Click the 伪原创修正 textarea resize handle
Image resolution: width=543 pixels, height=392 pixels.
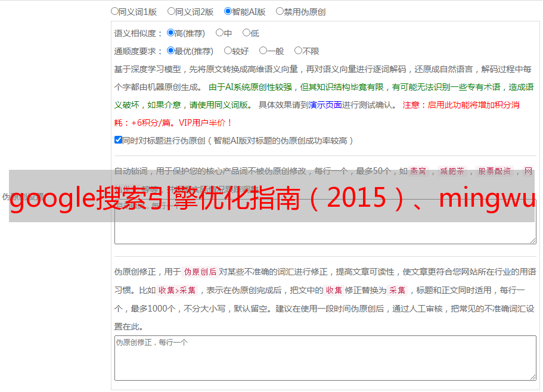(533, 377)
